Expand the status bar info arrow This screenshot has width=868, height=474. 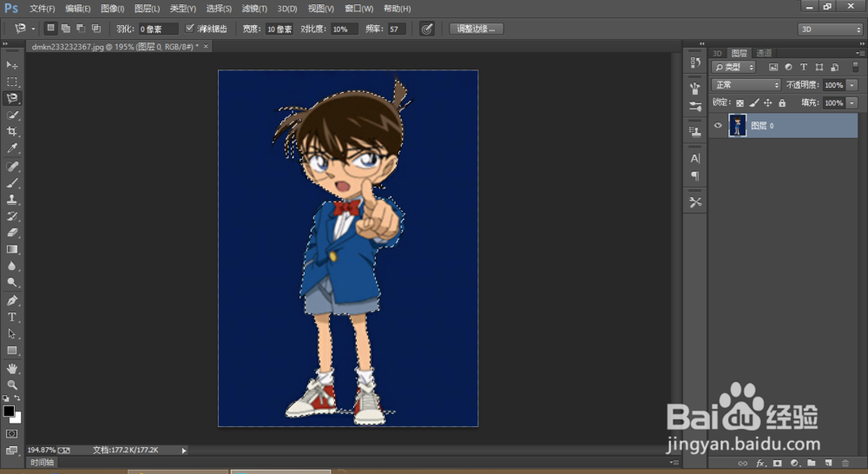pyautogui.click(x=184, y=451)
